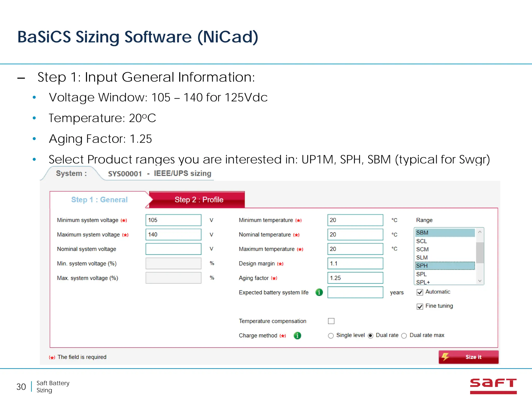Select SCM in the Range list
Image resolution: width=532 pixels, height=411 pixels.
pos(422,249)
